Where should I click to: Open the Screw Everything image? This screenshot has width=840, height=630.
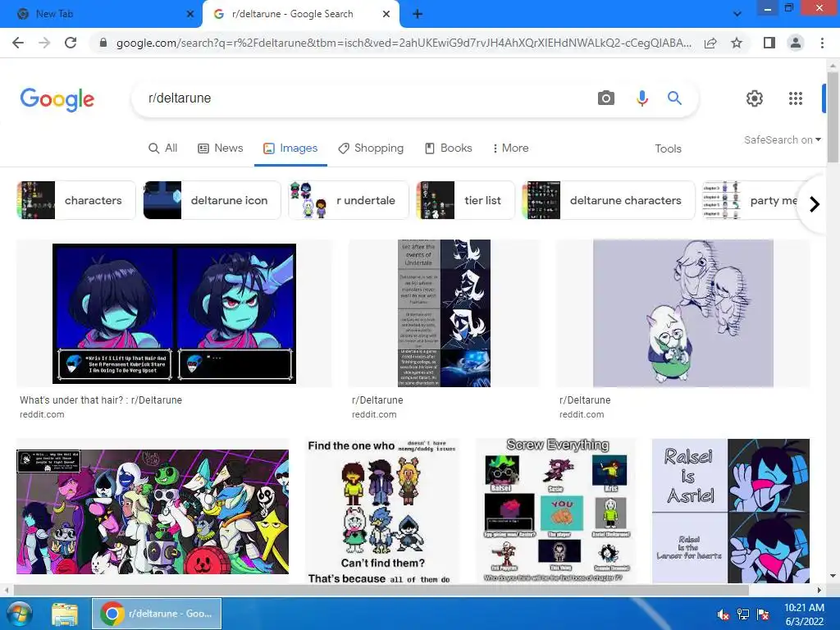[556, 512]
